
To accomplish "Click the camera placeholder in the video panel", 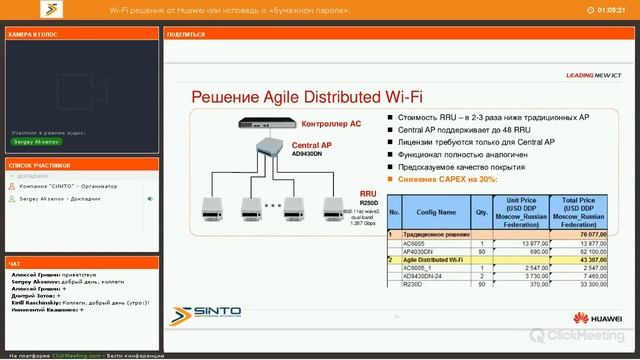I will (82, 92).
